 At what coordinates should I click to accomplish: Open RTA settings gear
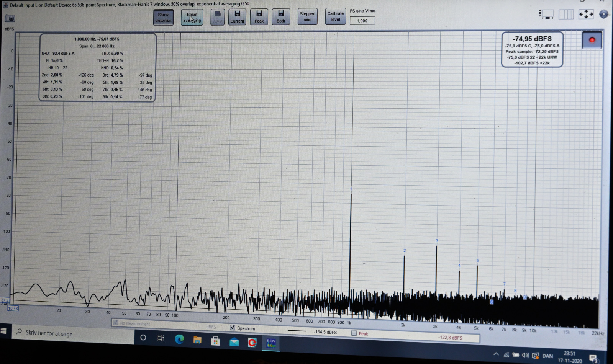click(603, 15)
